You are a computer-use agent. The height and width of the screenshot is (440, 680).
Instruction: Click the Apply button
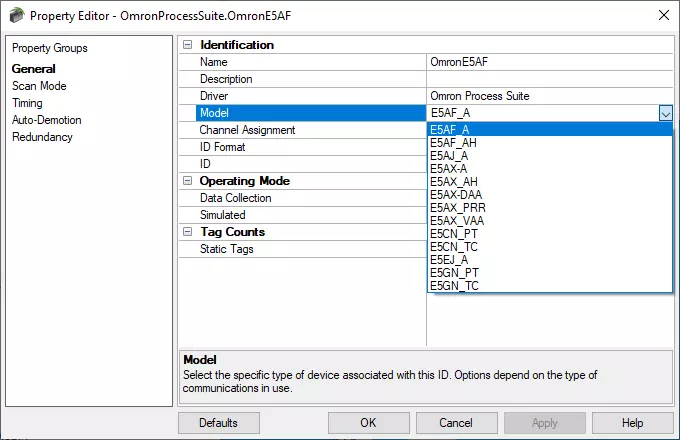coord(545,423)
